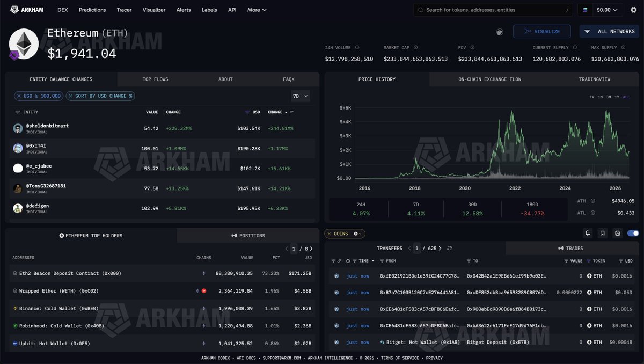This screenshot has width=644, height=364.
Task: Click the alert bell icon above transfers
Action: (588, 234)
